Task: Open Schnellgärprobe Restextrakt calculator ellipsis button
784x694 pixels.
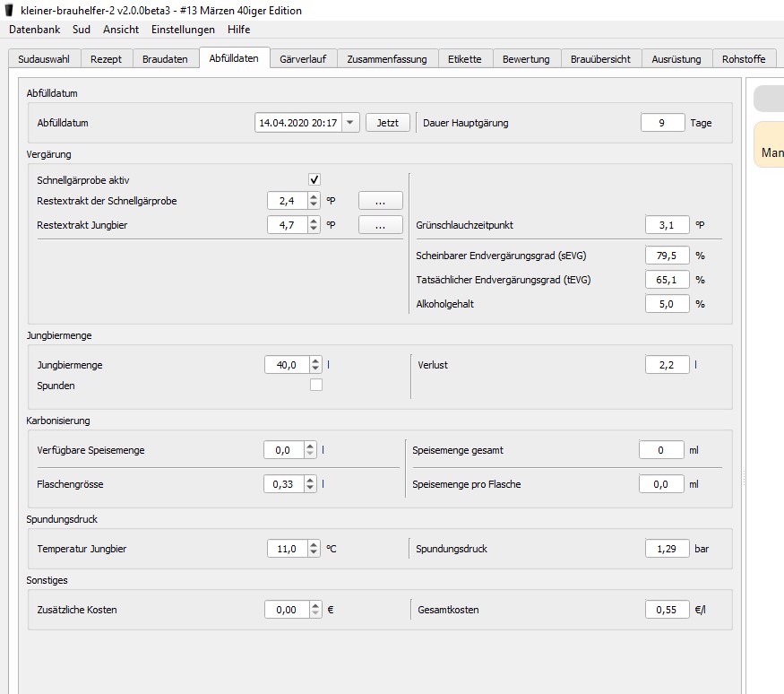Action: (x=381, y=201)
